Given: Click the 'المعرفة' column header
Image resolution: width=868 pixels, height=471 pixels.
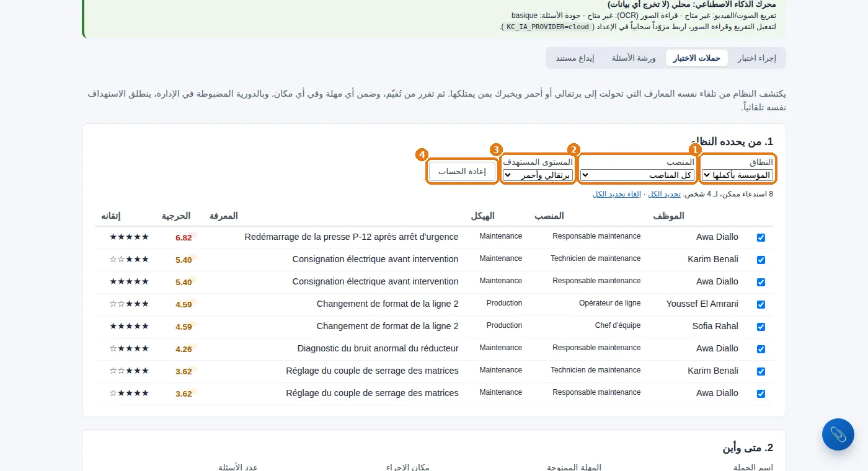Looking at the screenshot, I should [x=224, y=216].
